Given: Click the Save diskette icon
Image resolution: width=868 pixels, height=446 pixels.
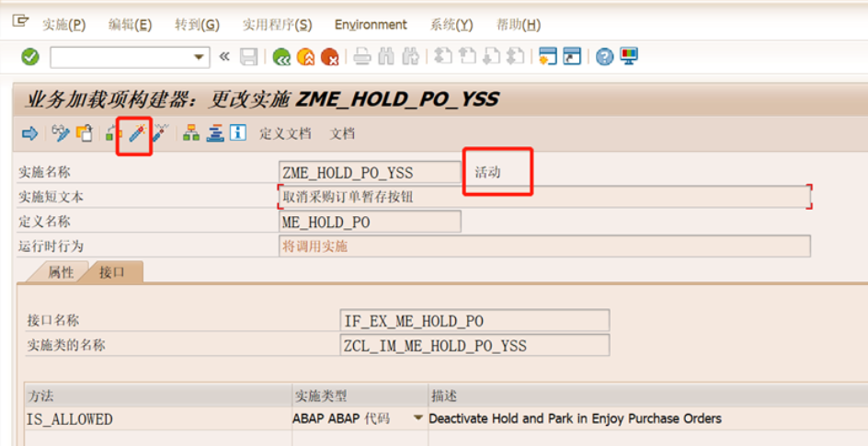Looking at the screenshot, I should click(248, 56).
